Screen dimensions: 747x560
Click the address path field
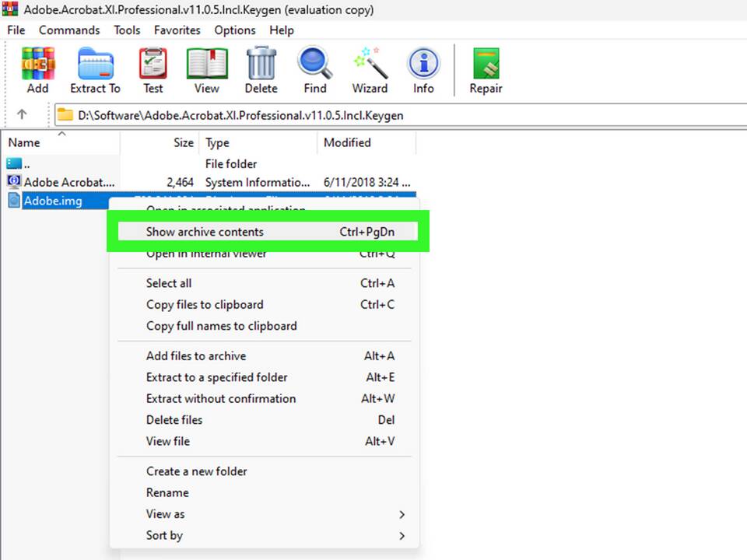coord(405,115)
